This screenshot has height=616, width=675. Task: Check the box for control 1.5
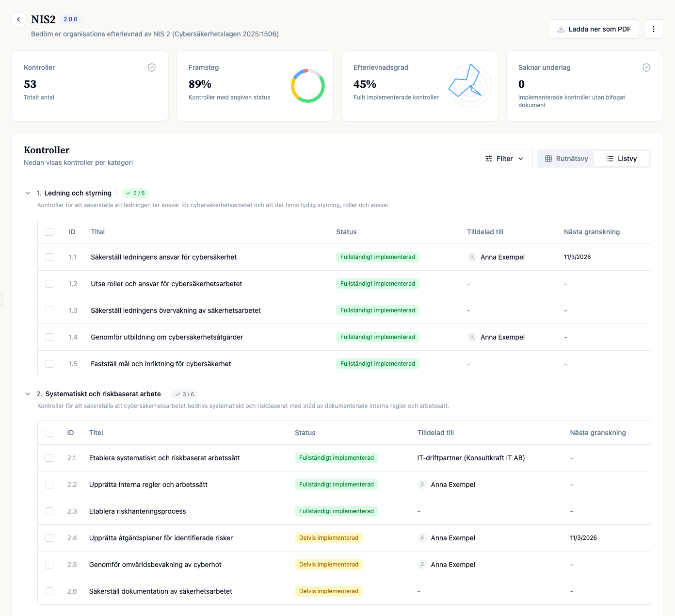(x=49, y=364)
